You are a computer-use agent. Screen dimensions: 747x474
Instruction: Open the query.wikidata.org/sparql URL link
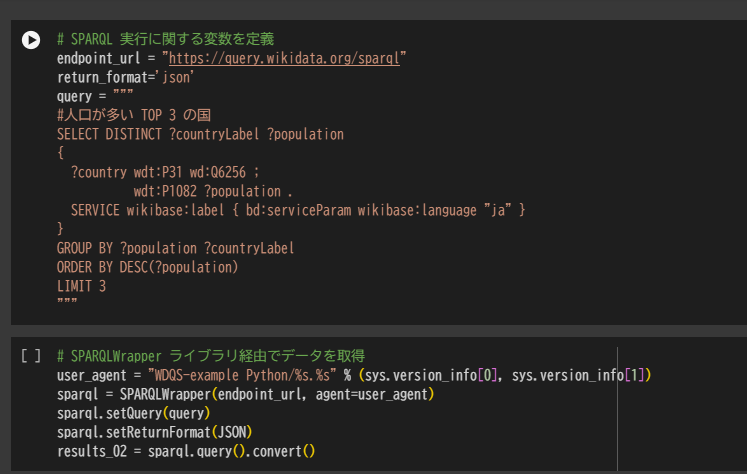[285, 59]
